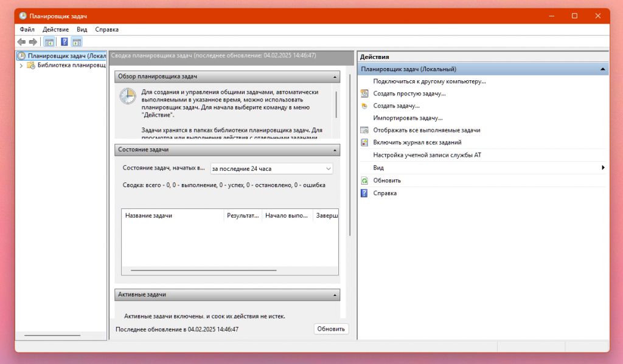This screenshot has height=364, width=623.
Task: Click the 'Название задачи' column header
Action: 148,216
